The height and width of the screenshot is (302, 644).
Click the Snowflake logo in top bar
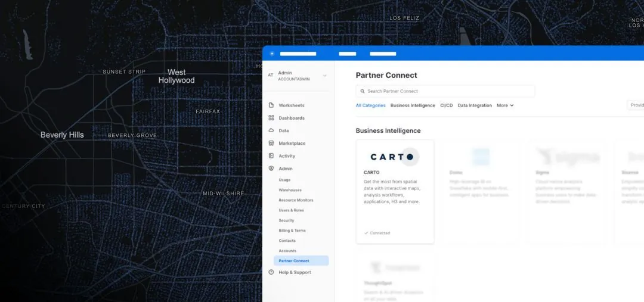(x=273, y=54)
